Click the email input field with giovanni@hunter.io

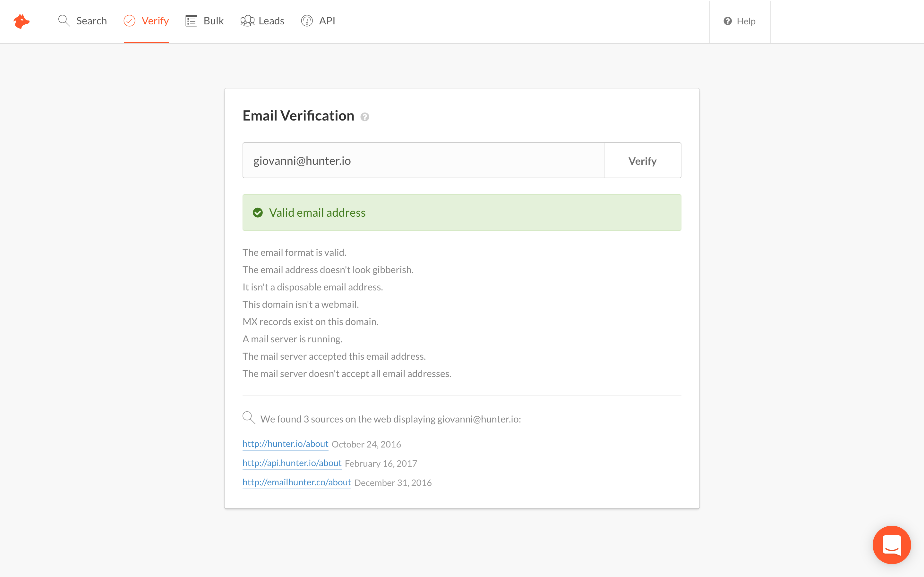pos(423,160)
